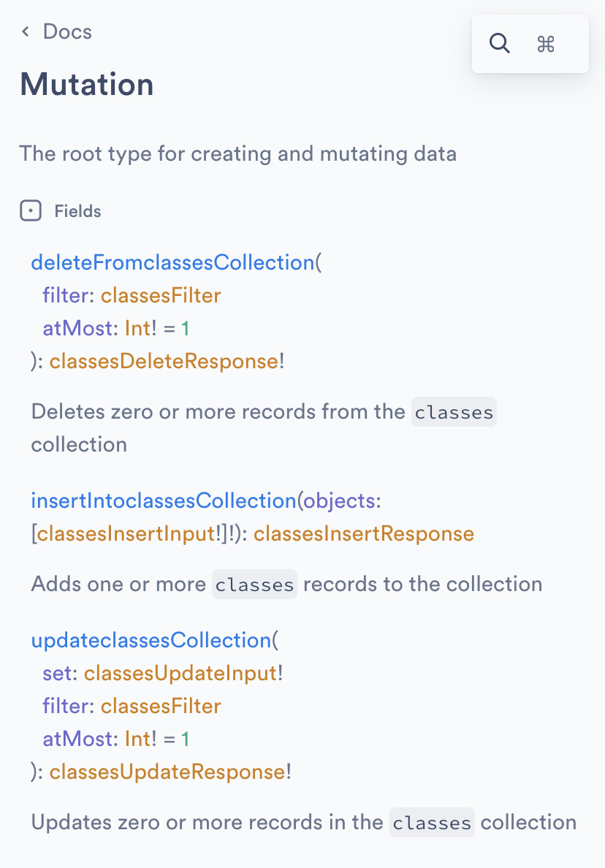Screen dimensions: 605x868
Task: Click the Mutation heading
Action: (x=87, y=84)
